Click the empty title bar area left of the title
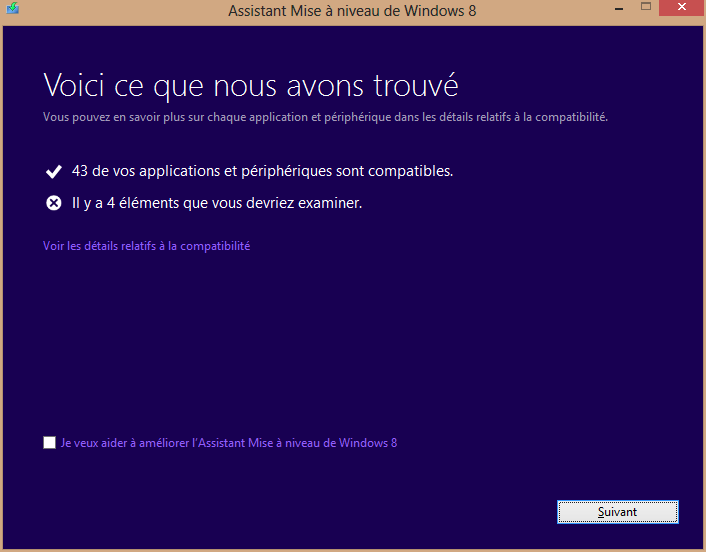The width and height of the screenshot is (706, 552). pyautogui.click(x=120, y=11)
